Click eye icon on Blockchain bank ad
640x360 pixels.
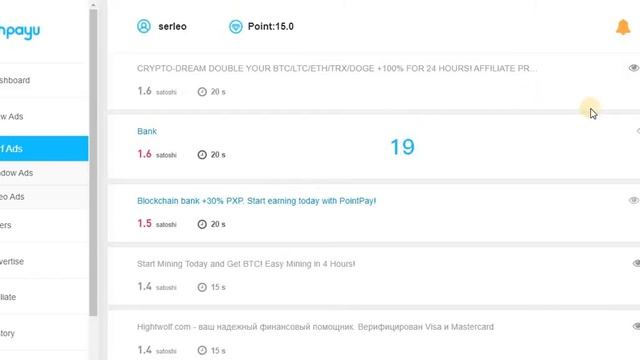pyautogui.click(x=633, y=200)
